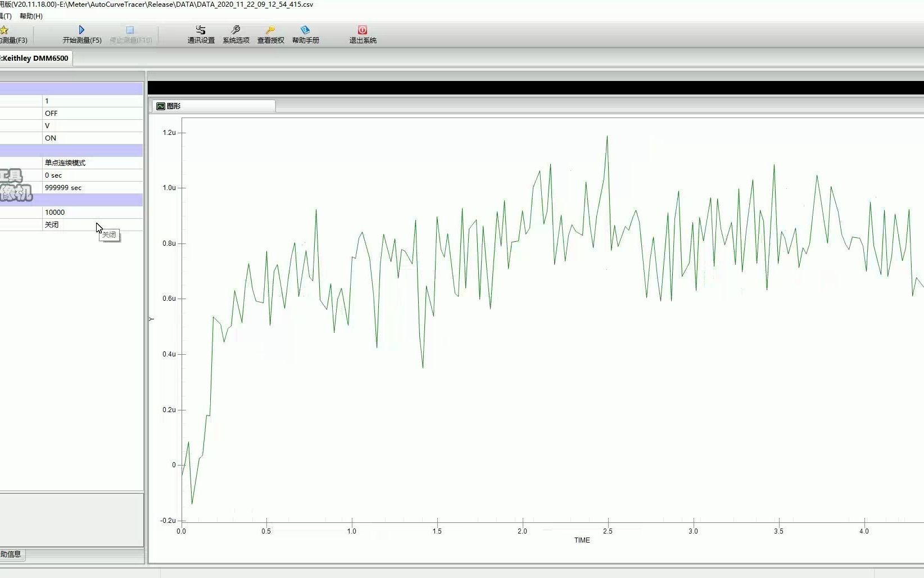Click the view license (查看授权) key icon
The width and height of the screenshot is (924, 578).
click(x=270, y=30)
